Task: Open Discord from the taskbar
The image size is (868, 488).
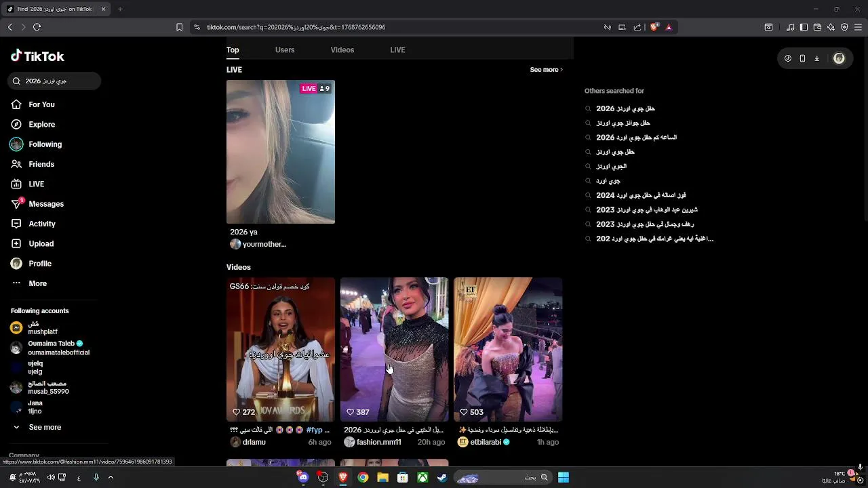Action: tap(303, 477)
